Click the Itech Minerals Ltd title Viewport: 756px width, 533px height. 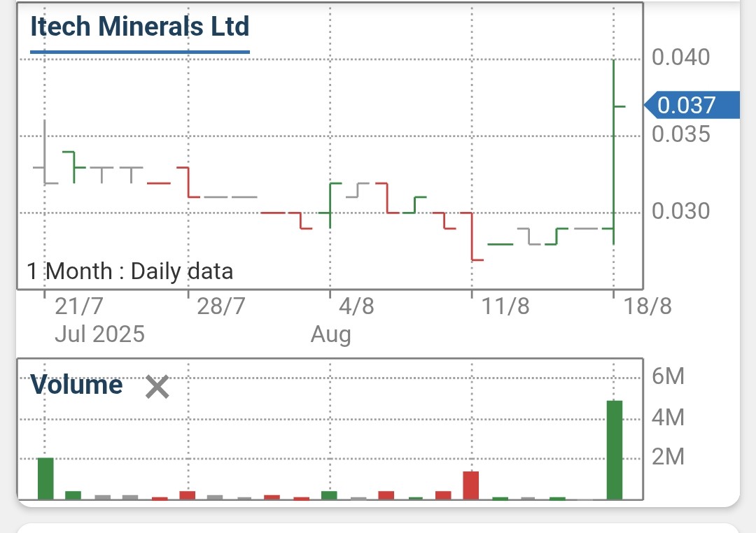138,27
